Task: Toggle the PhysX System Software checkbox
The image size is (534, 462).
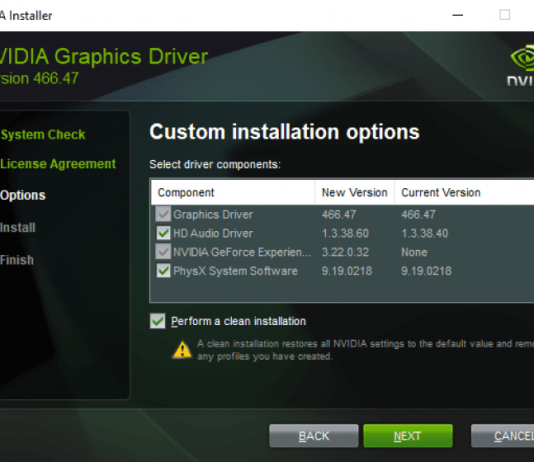Action: pyautogui.click(x=163, y=271)
